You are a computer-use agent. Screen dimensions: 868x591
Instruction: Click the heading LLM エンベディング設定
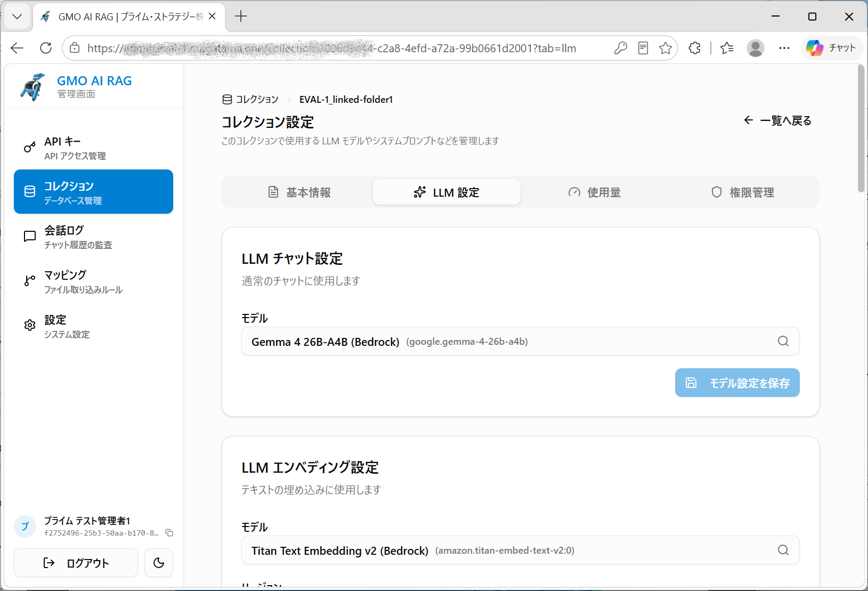310,467
